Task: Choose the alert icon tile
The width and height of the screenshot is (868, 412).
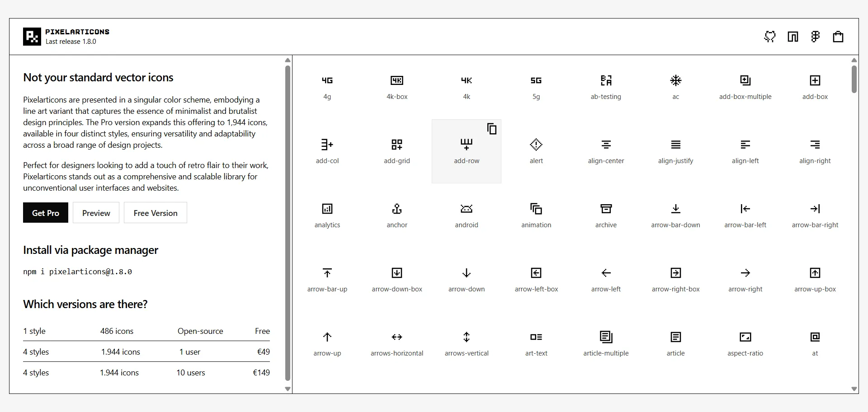Action: [536, 151]
